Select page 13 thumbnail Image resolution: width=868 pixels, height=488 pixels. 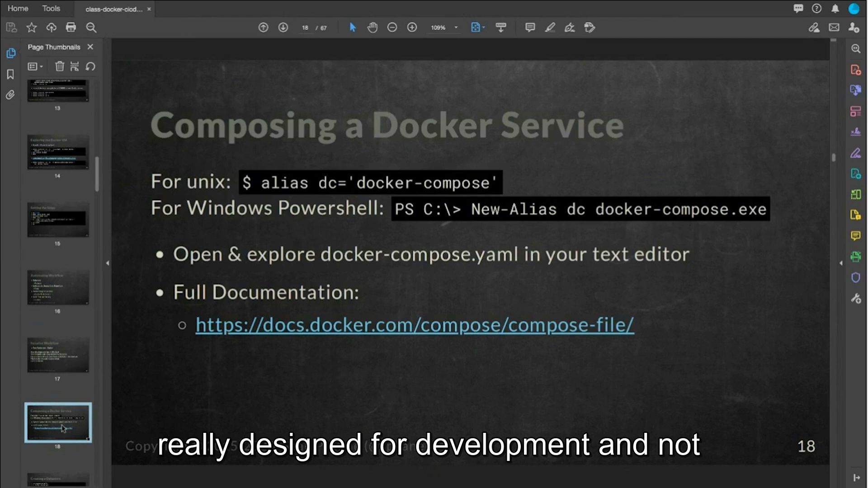tap(58, 90)
